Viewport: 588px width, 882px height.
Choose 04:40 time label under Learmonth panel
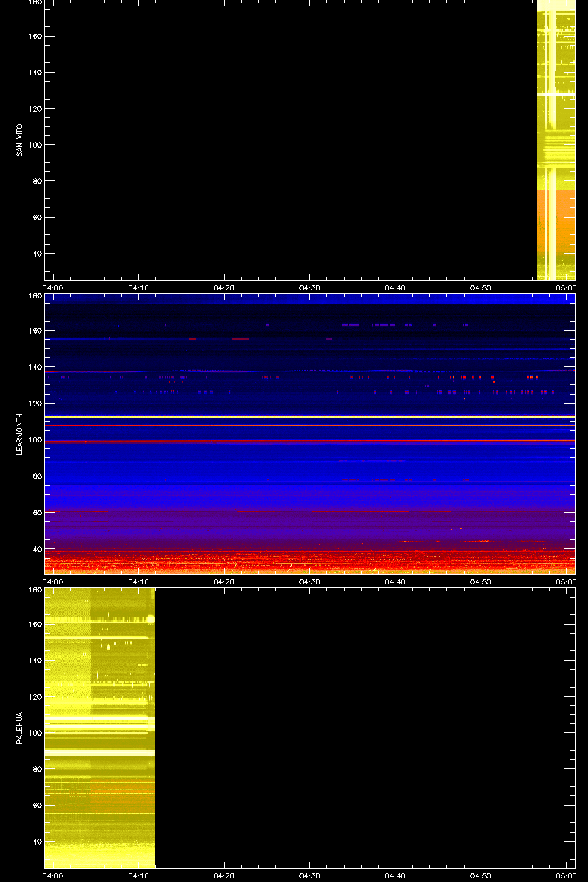click(395, 581)
